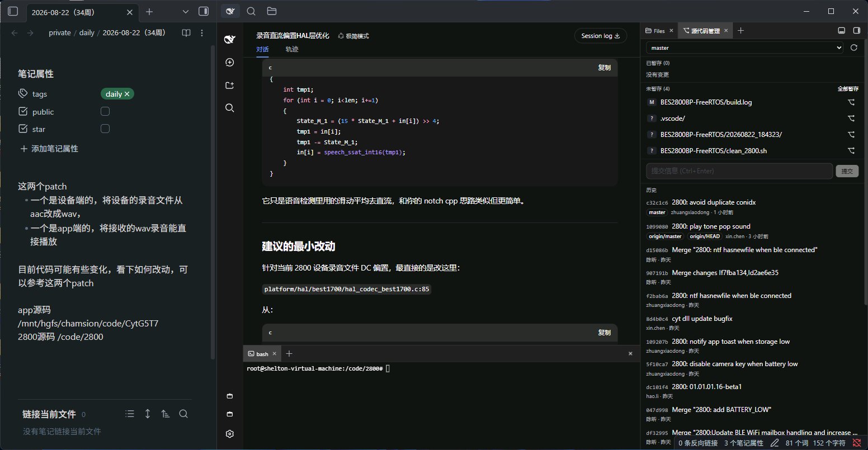Open the note's more options menu
The height and width of the screenshot is (450, 868).
[202, 33]
